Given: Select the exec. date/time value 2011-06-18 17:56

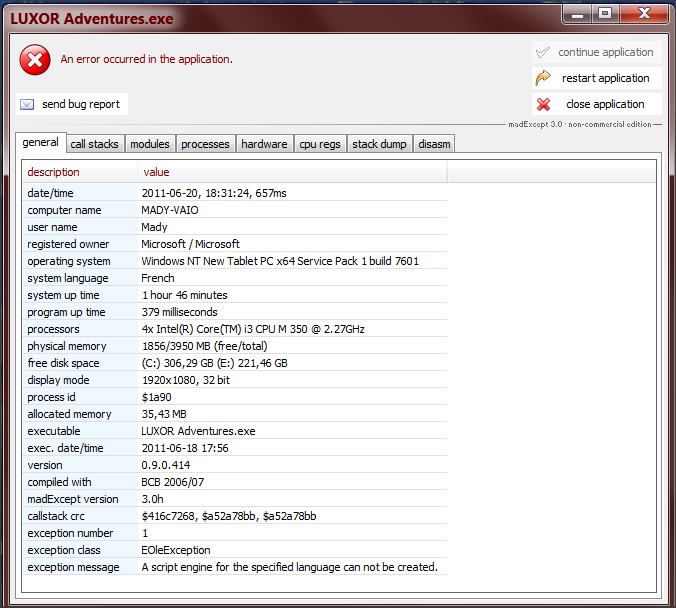Looking at the screenshot, I should [185, 448].
